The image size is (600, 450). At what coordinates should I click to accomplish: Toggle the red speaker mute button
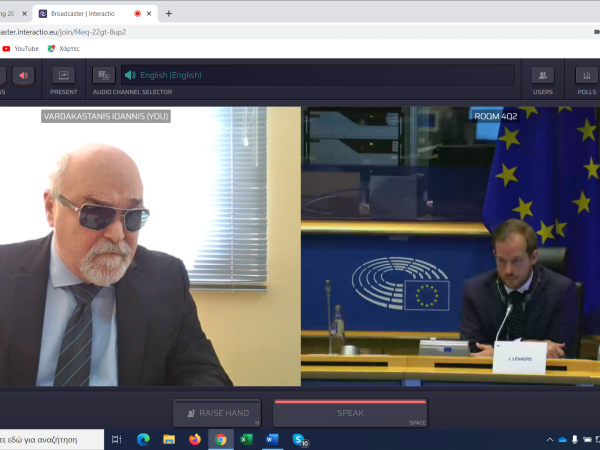[x=22, y=75]
